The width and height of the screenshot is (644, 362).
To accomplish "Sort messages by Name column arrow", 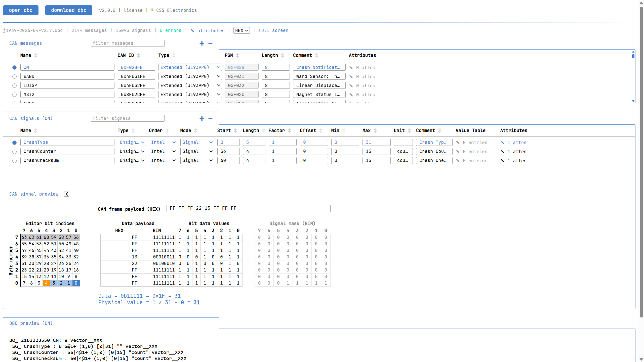I will (x=36, y=55).
